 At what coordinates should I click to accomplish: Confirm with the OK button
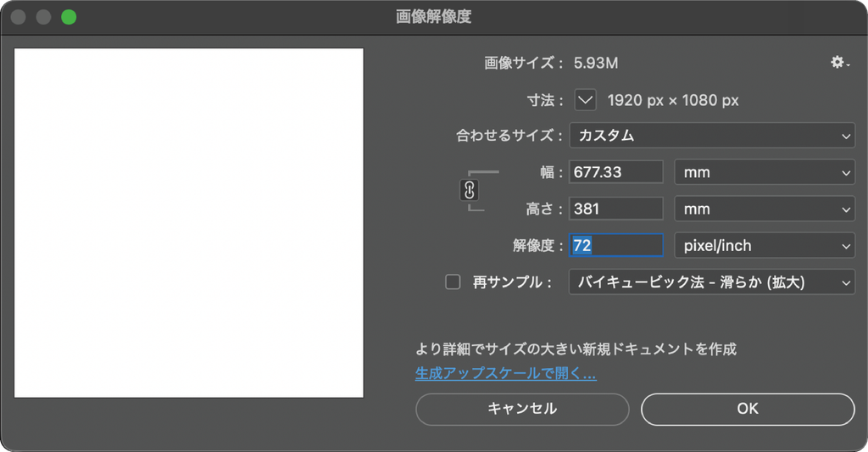[748, 409]
